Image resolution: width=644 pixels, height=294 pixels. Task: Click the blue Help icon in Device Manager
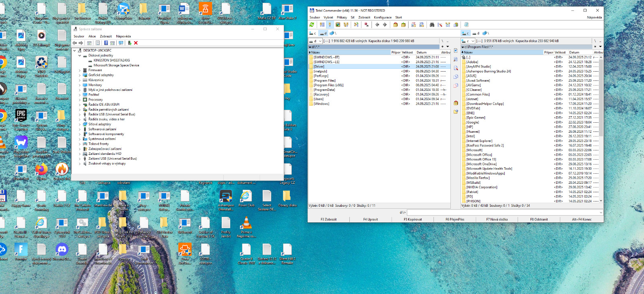(x=106, y=43)
